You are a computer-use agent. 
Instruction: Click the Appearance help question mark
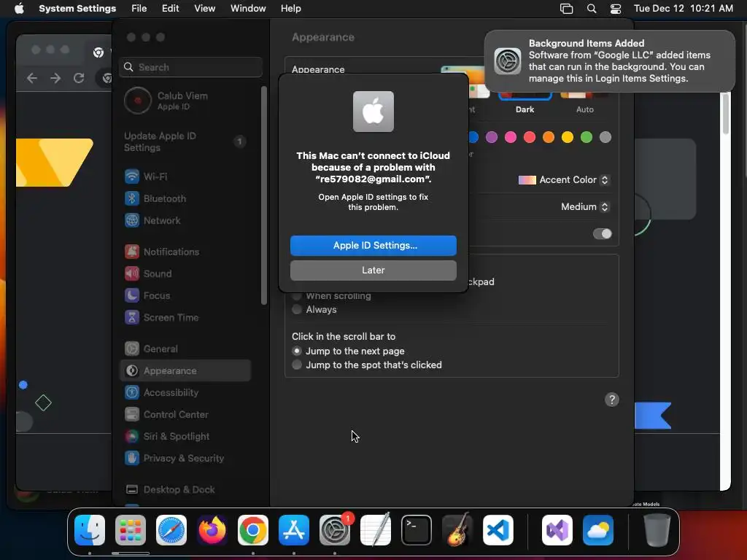pos(612,400)
